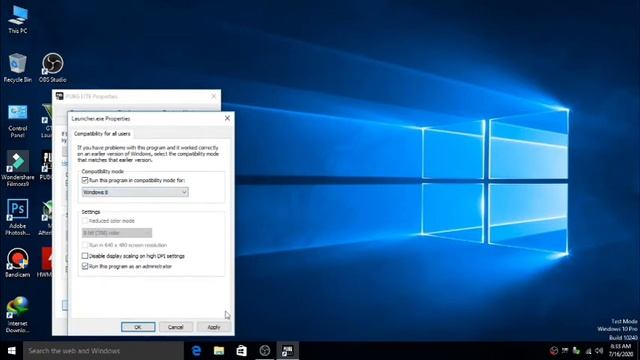Click the Search the web and Windows box

tap(103, 351)
